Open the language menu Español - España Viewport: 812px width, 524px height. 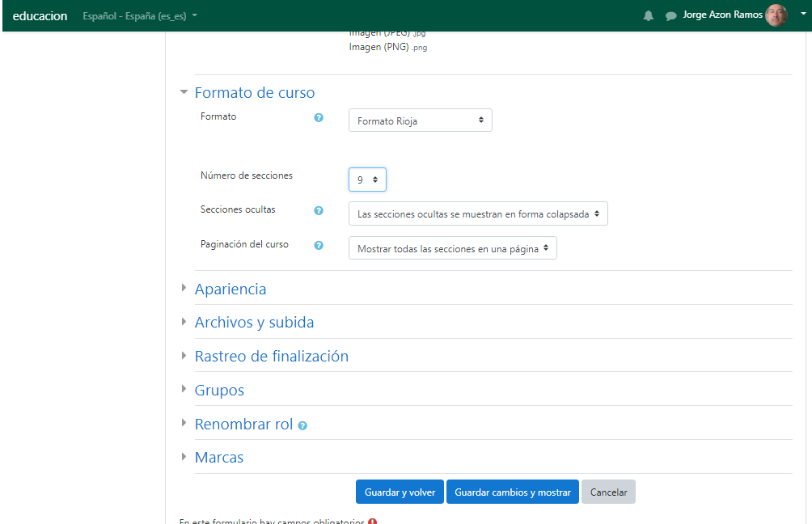[x=139, y=16]
